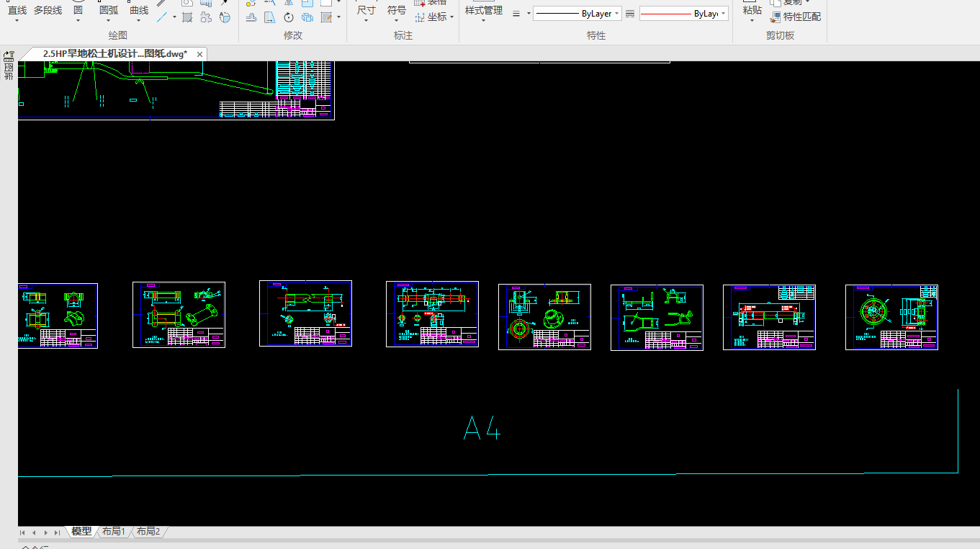
Task: Open the red ByLayer line color dropdown
Action: [x=684, y=14]
